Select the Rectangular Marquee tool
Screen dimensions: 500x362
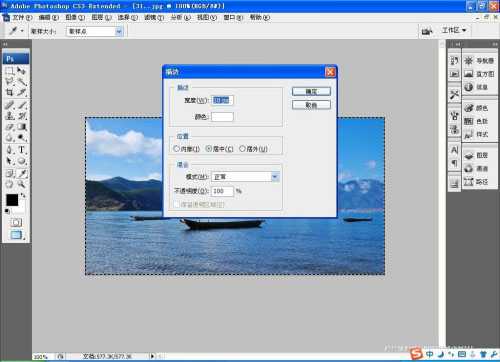(9, 71)
